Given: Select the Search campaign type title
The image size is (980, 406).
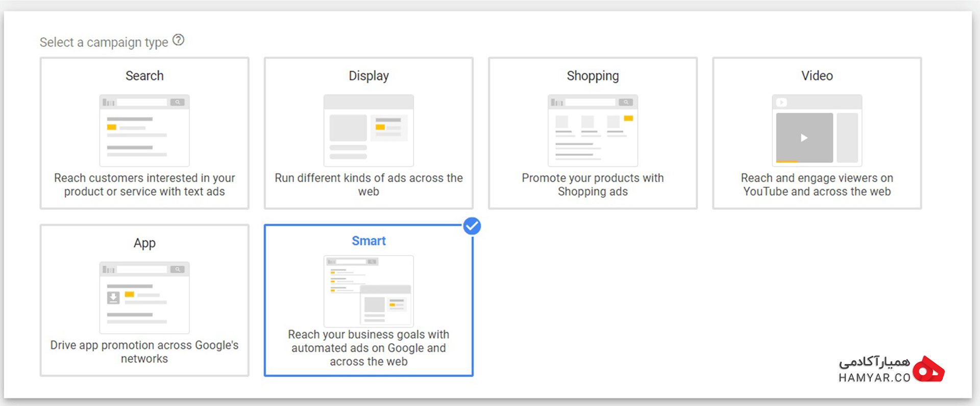Looking at the screenshot, I should [x=144, y=75].
